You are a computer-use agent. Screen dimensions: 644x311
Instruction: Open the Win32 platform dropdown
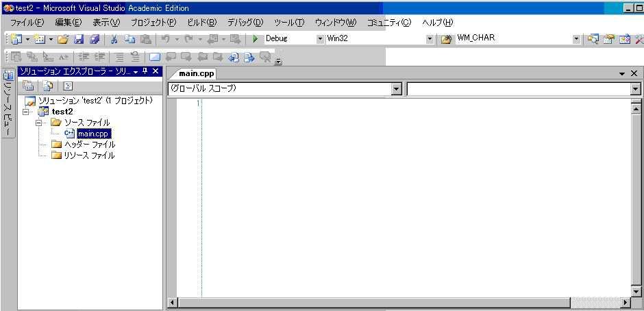[x=430, y=39]
